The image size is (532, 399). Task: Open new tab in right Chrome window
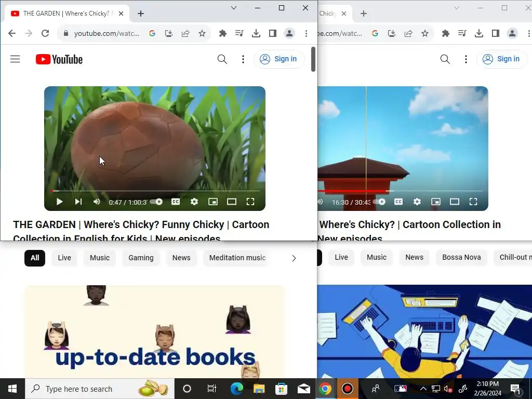pyautogui.click(x=364, y=14)
